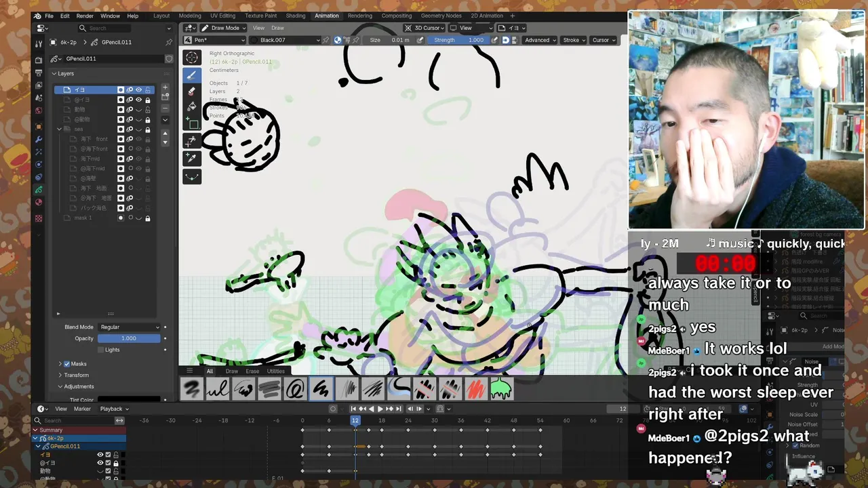Open the Render properties tab in sidebar
The width and height of the screenshot is (868, 488).
[x=39, y=60]
